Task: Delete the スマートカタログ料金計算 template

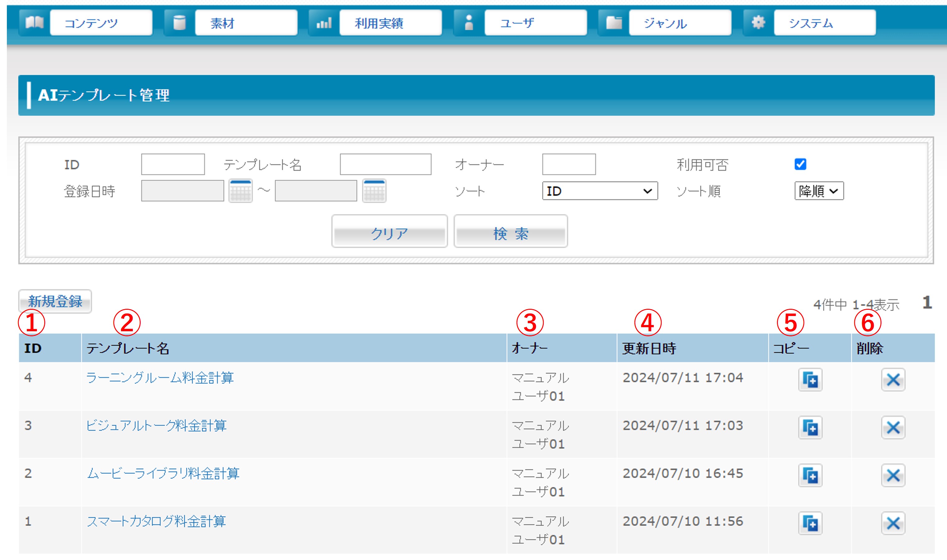Action: coord(893,524)
